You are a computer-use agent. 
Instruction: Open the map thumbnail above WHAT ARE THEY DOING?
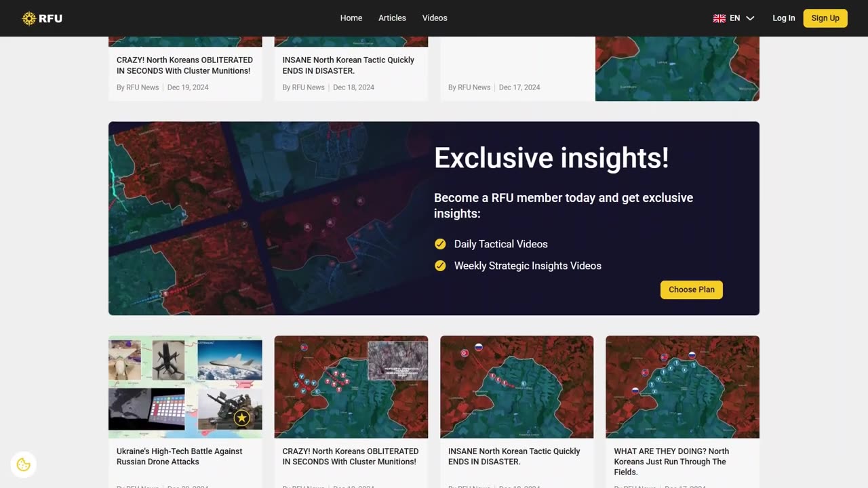coord(682,387)
